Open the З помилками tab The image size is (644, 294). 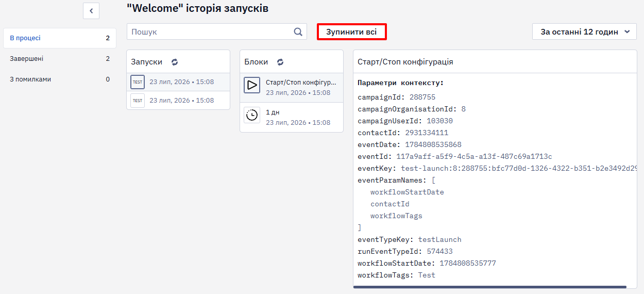pos(60,79)
